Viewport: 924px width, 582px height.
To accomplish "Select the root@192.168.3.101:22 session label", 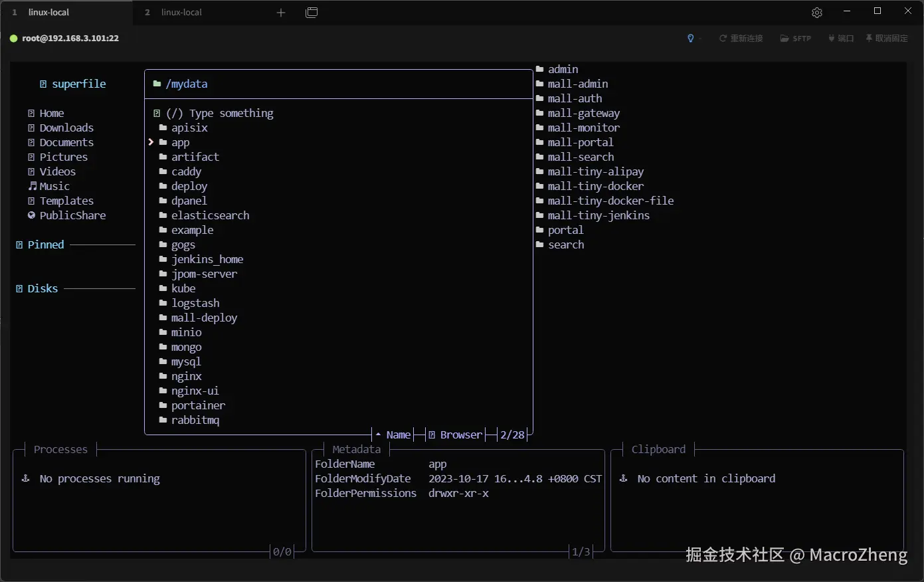I will (70, 39).
